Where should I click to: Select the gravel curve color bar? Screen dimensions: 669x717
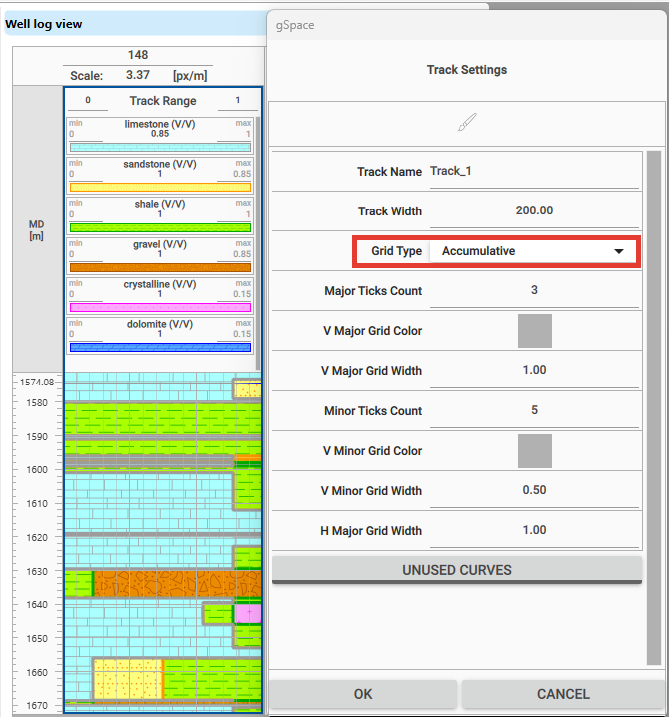pos(160,267)
